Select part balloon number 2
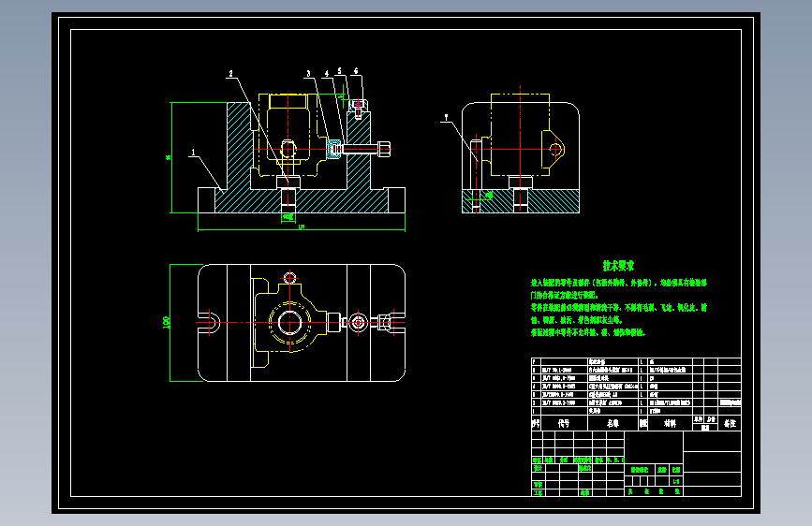This screenshot has width=812, height=526. point(231,74)
